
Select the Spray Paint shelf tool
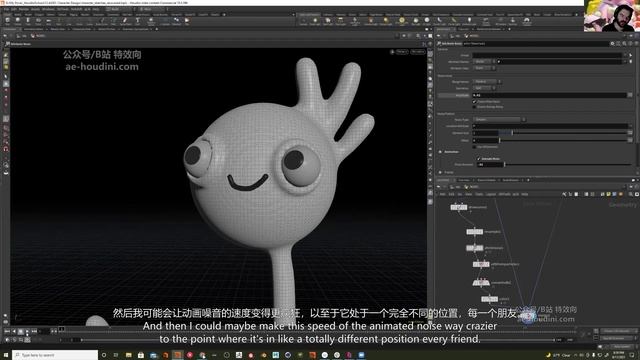click(x=125, y=21)
